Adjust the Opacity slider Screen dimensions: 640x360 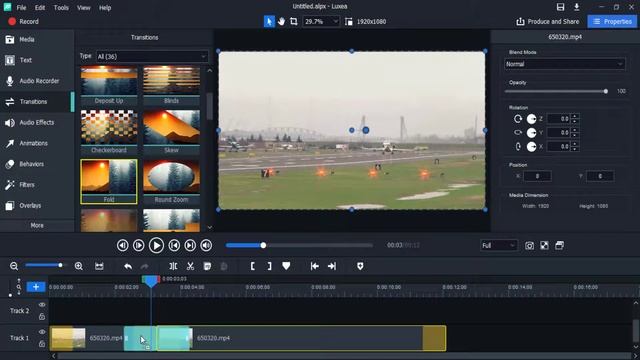coord(556,91)
